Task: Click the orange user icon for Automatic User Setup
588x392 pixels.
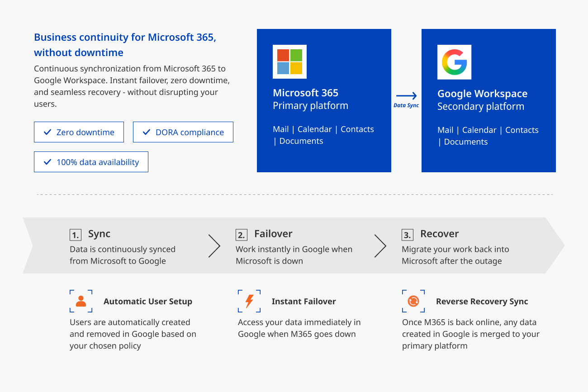Action: pyautogui.click(x=81, y=301)
